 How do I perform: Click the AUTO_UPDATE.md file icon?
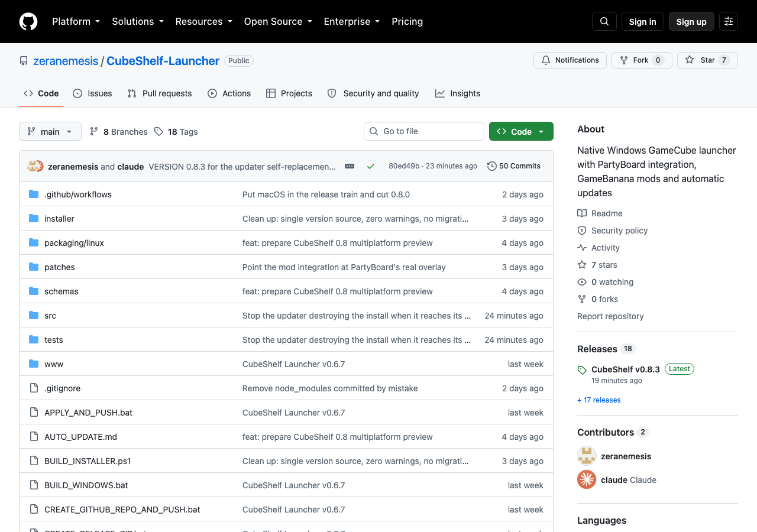34,437
